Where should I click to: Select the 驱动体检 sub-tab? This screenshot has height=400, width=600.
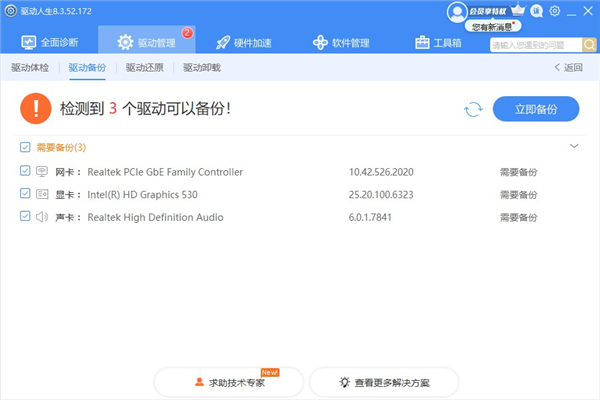click(30, 68)
